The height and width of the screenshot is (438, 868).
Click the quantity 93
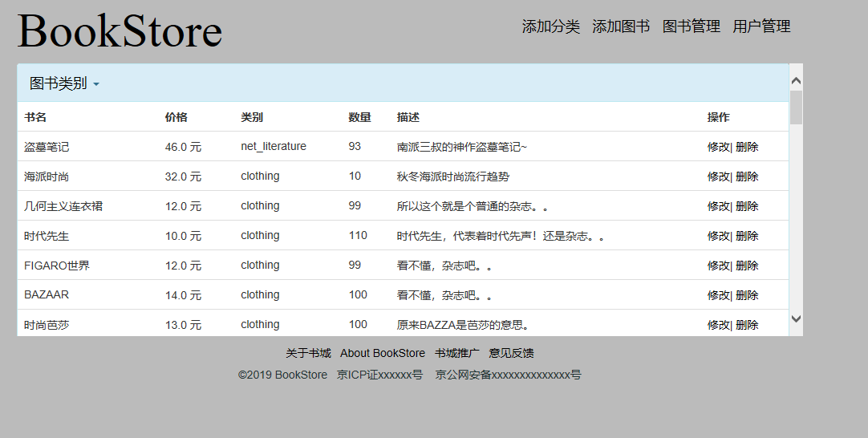(x=355, y=147)
